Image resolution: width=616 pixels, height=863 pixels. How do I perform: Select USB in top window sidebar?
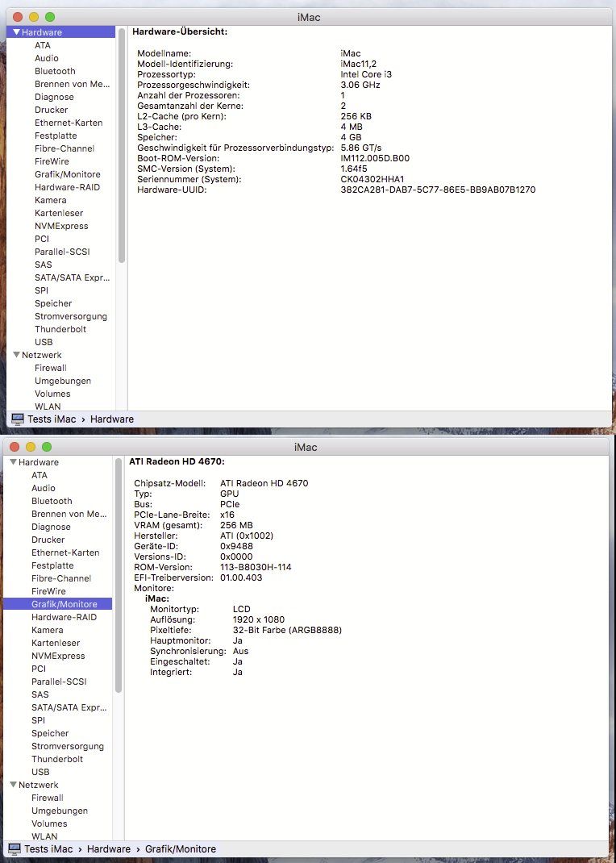pyautogui.click(x=44, y=342)
